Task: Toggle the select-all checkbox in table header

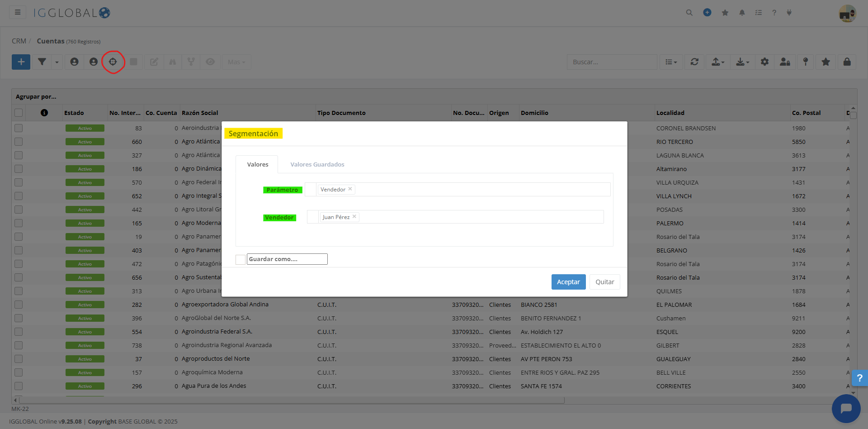Action: click(x=19, y=113)
